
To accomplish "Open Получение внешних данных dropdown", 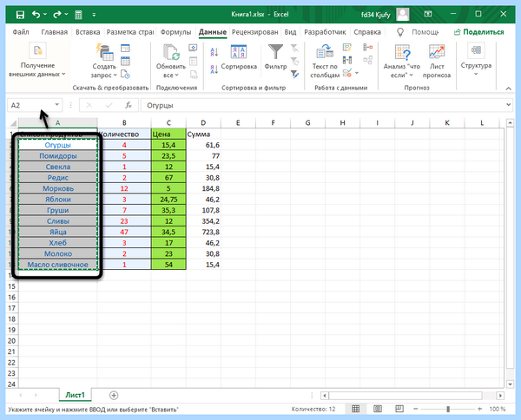I will 37,61.
